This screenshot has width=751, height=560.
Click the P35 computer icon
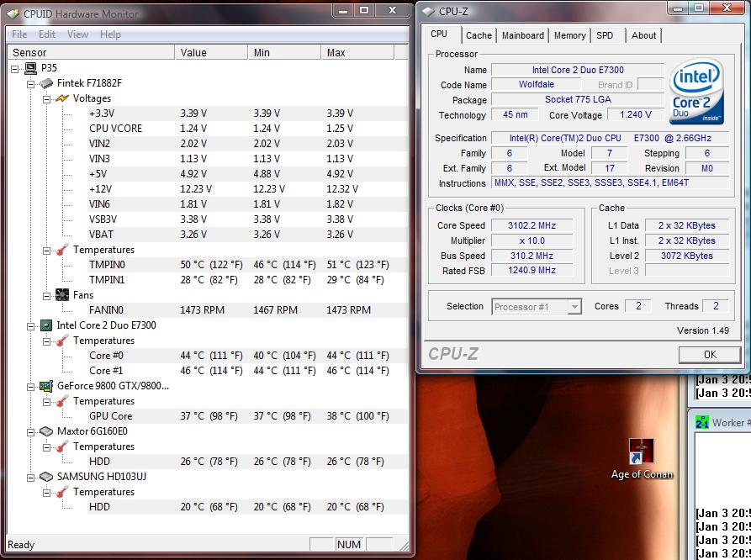(x=30, y=68)
